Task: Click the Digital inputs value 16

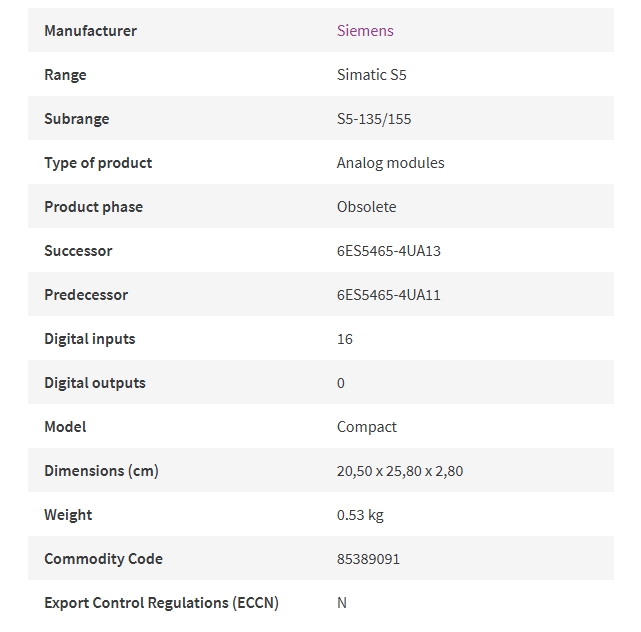Action: click(345, 339)
